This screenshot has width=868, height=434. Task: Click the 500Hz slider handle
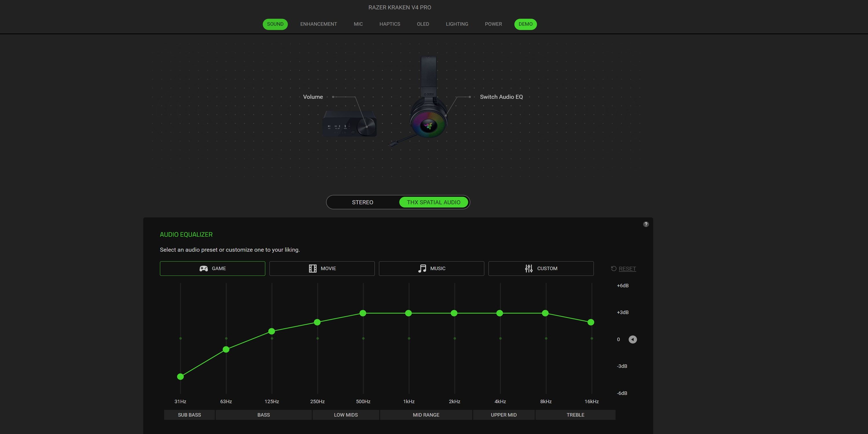(x=363, y=313)
